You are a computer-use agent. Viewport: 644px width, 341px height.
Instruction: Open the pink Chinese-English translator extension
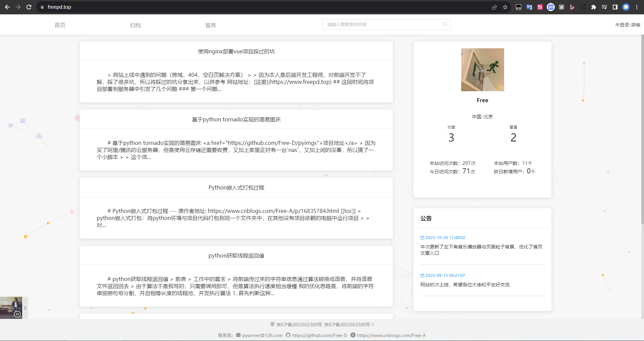click(x=540, y=7)
